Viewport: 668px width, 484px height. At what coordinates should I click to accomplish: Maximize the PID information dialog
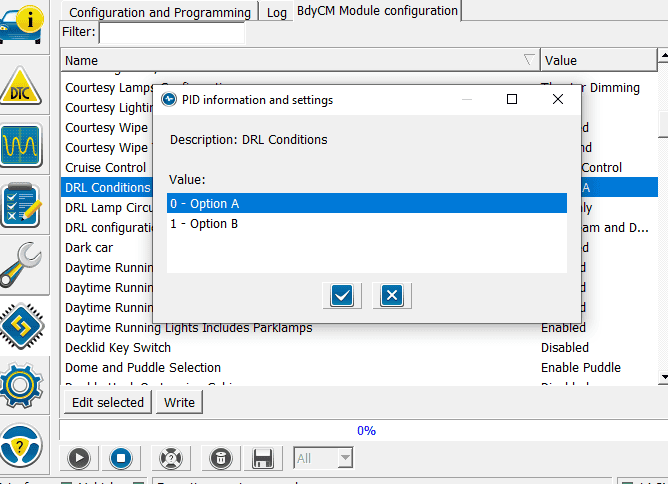coord(512,99)
